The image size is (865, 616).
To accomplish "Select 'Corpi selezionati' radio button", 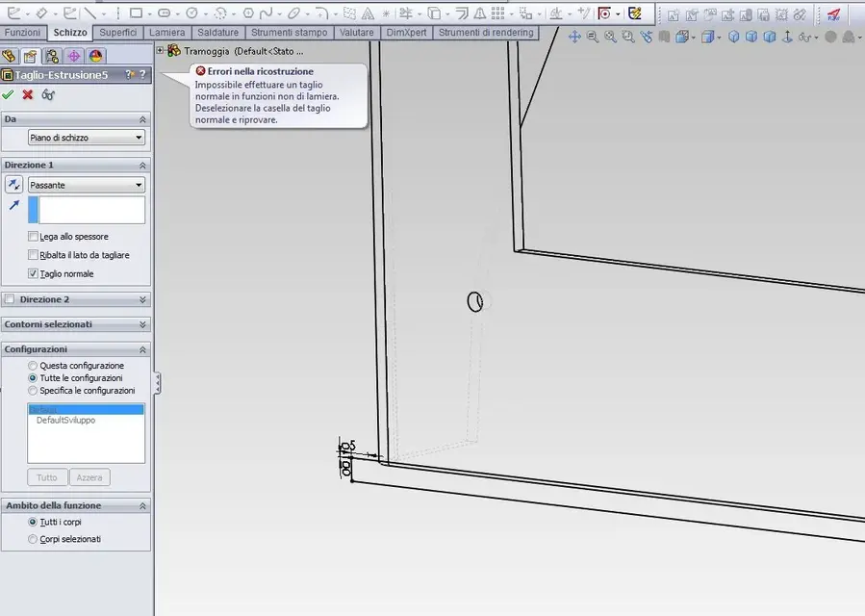I will pos(33,539).
